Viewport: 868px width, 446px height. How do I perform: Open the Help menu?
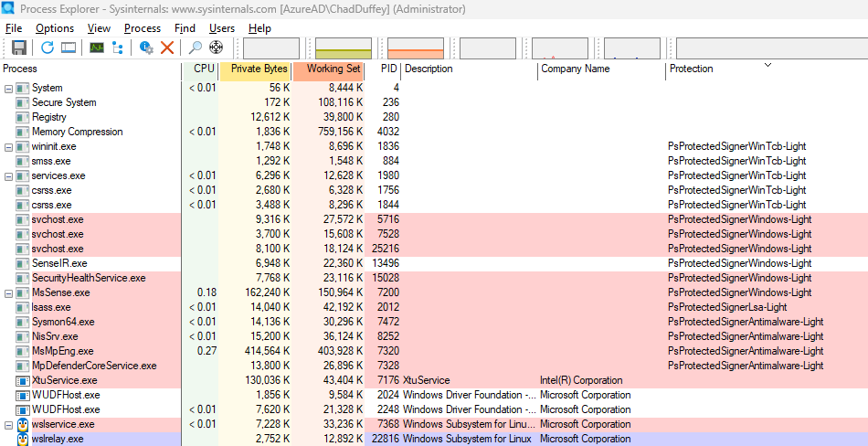tap(259, 28)
